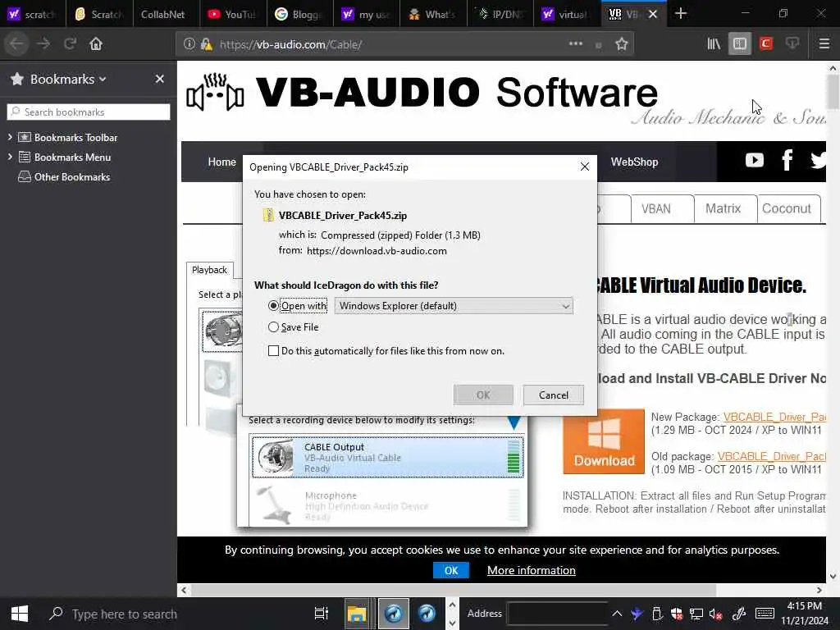Click Cancel in download dialog
Screen dimensions: 840x630
[x=554, y=395]
